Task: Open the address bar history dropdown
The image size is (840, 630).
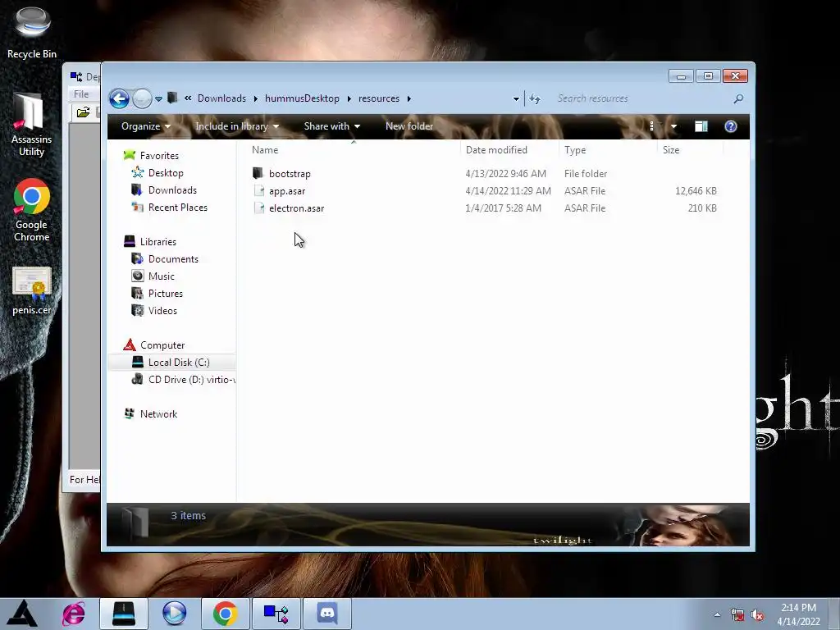Action: [516, 98]
